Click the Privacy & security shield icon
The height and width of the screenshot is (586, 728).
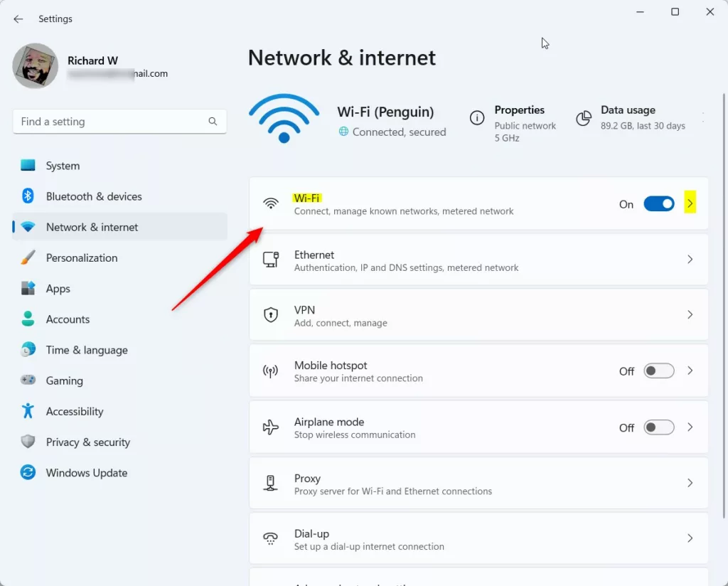pos(28,442)
